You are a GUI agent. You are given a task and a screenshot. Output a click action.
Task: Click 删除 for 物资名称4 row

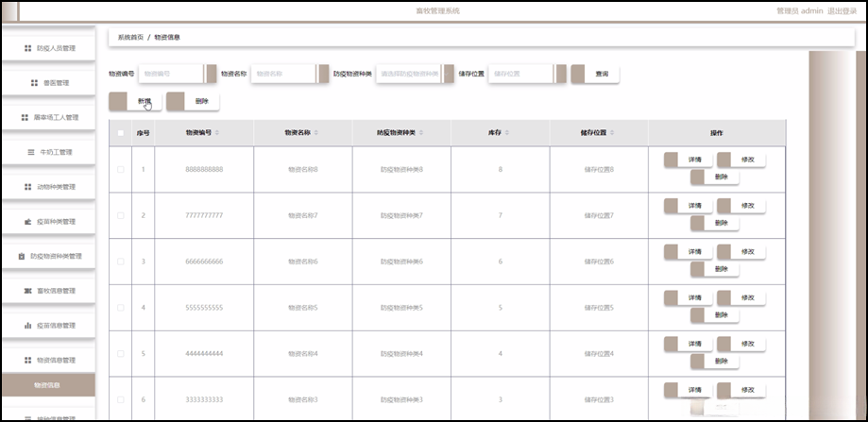(x=715, y=362)
